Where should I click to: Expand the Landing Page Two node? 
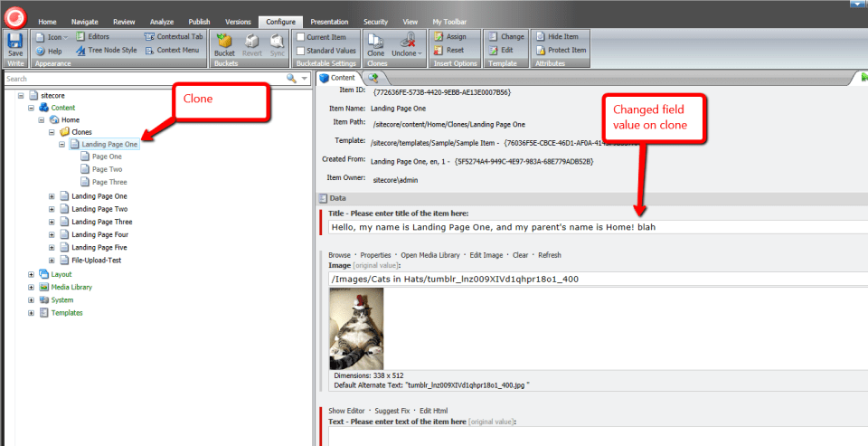pyautogui.click(x=52, y=209)
